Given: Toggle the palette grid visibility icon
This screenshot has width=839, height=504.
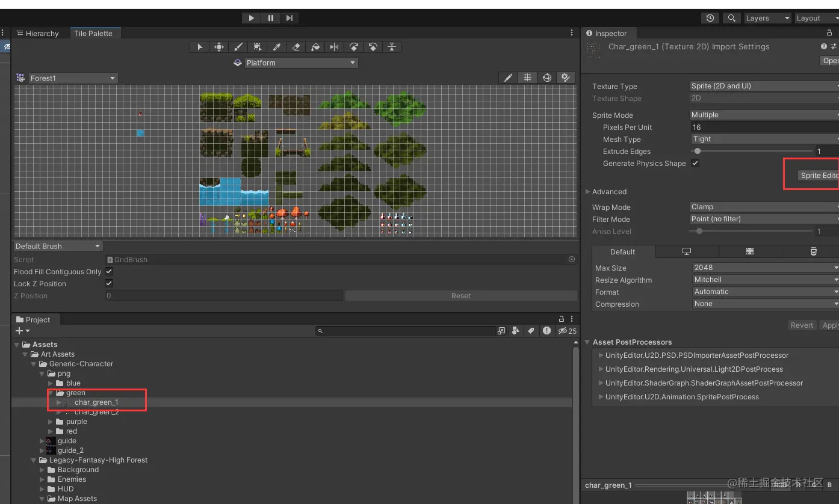Looking at the screenshot, I should [x=527, y=78].
